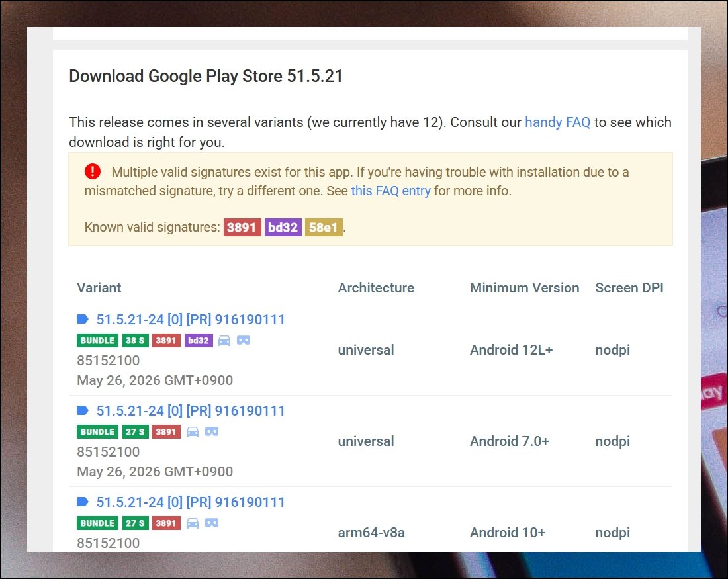728x579 pixels.
Task: Click the tag icon of the Android 7.0+ variant
Action: (83, 410)
